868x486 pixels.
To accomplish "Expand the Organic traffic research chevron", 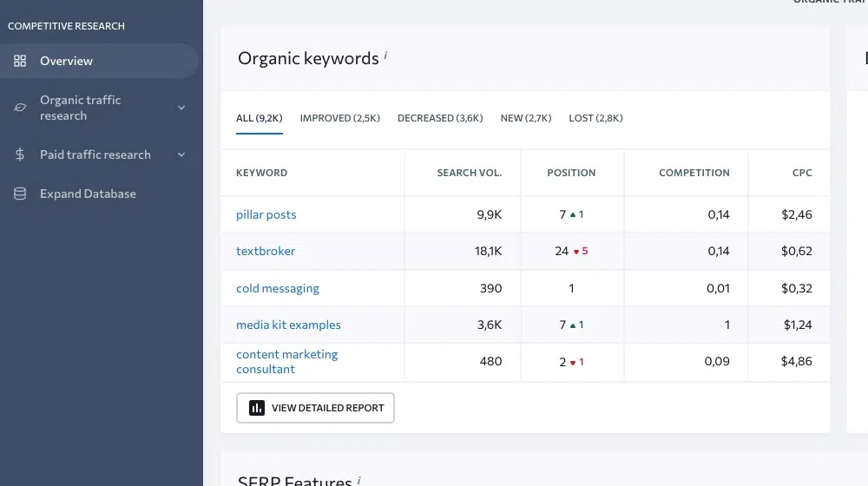I will click(x=181, y=108).
